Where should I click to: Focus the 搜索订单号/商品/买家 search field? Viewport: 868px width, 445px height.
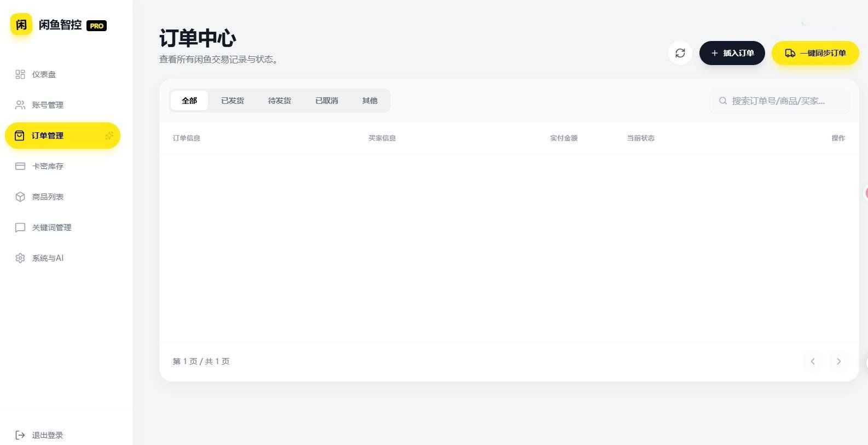(780, 101)
